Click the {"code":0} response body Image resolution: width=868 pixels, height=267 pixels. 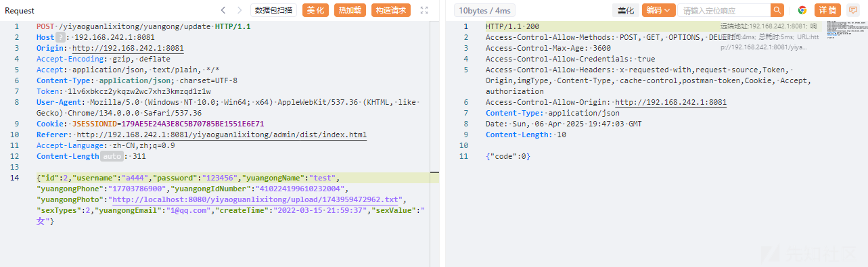(x=508, y=157)
